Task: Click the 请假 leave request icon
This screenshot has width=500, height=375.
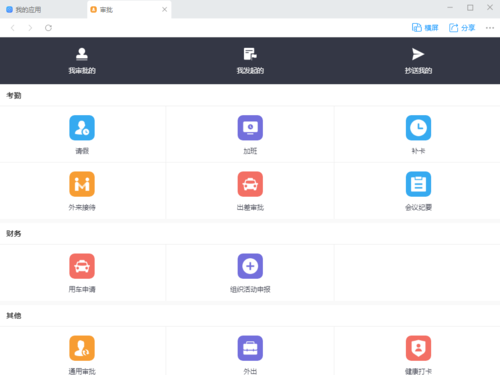Action: (x=82, y=128)
